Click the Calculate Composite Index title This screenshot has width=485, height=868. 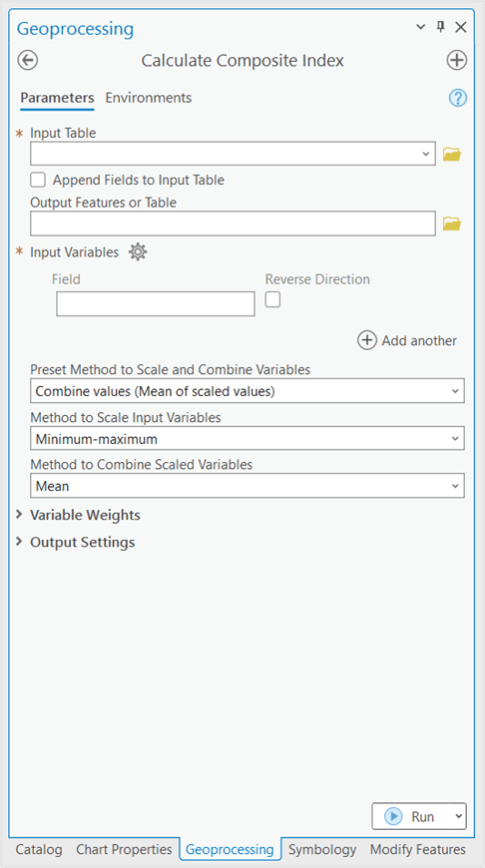[242, 60]
